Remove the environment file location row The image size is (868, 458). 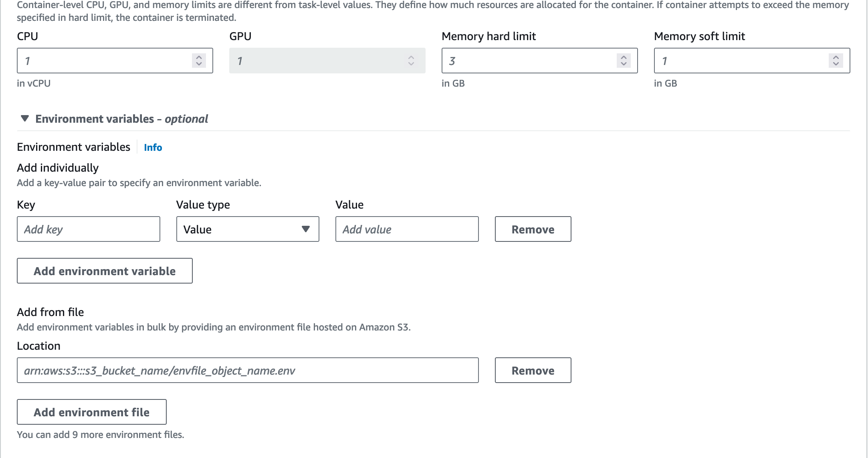pos(533,370)
